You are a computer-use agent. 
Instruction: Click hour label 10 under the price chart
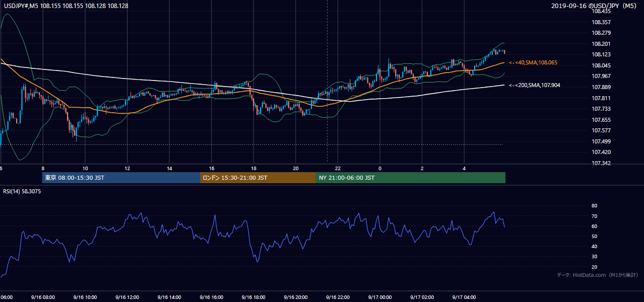pos(85,168)
